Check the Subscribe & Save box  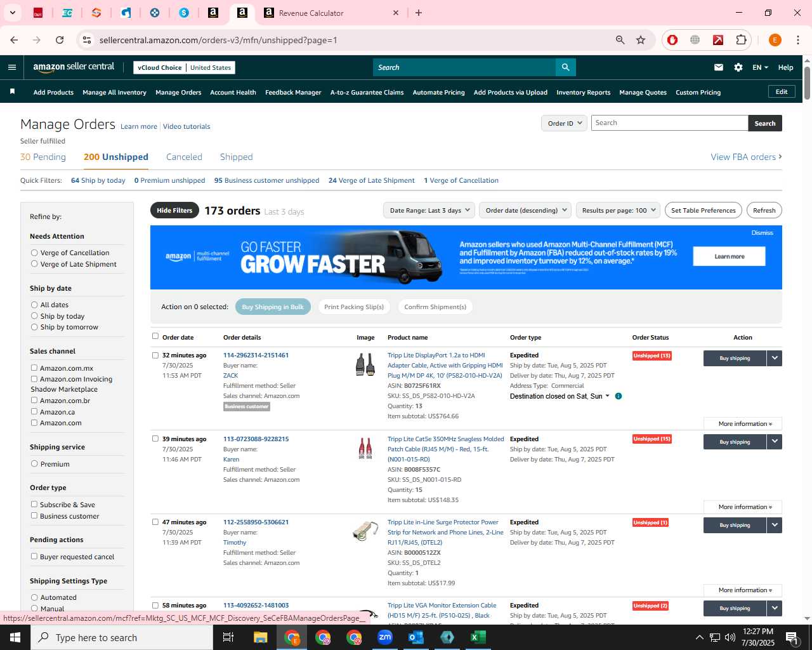click(34, 505)
